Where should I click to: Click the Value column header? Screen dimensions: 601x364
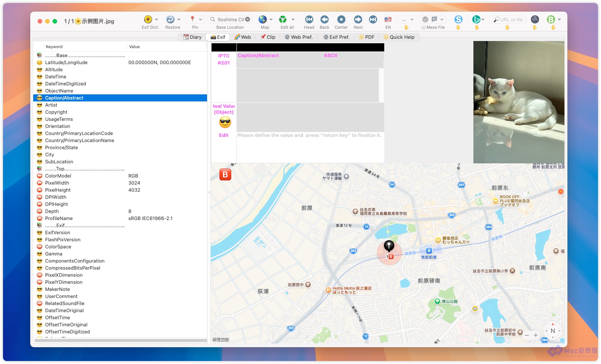(x=167, y=47)
